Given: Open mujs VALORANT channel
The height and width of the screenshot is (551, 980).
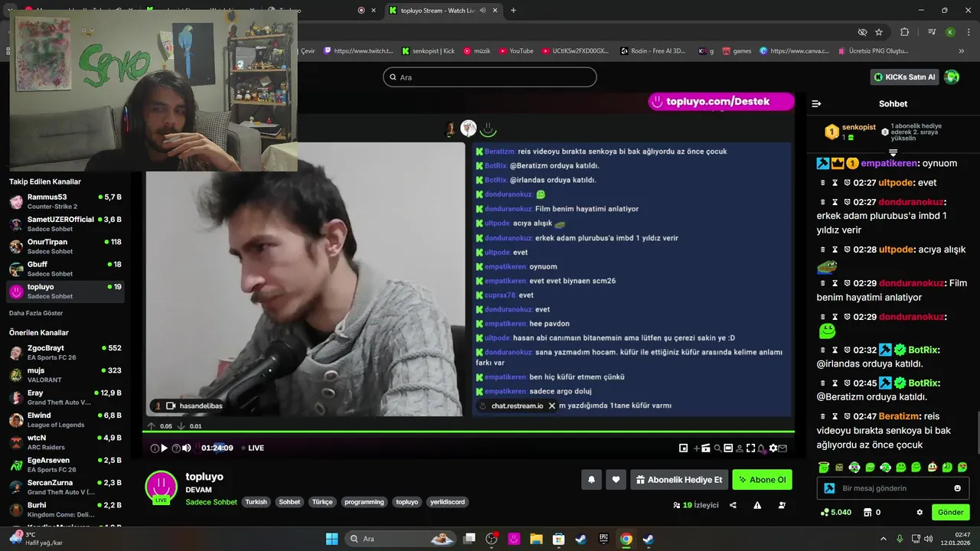Looking at the screenshot, I should click(x=66, y=375).
